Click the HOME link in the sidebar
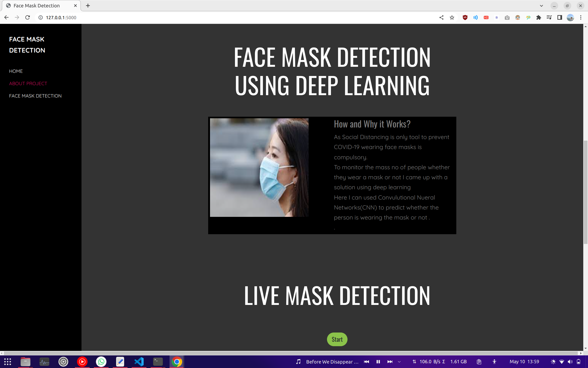 16,71
